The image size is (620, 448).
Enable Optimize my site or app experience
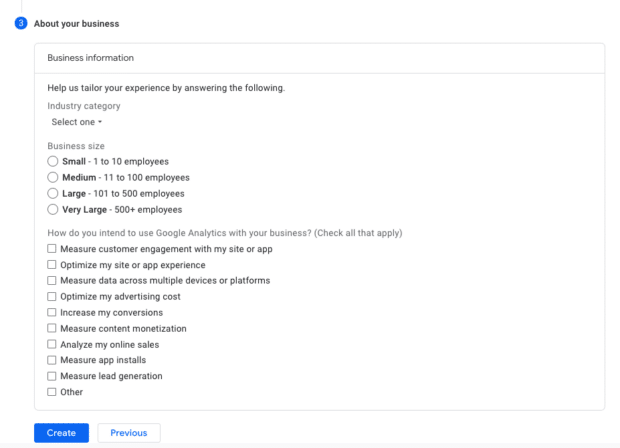52,265
